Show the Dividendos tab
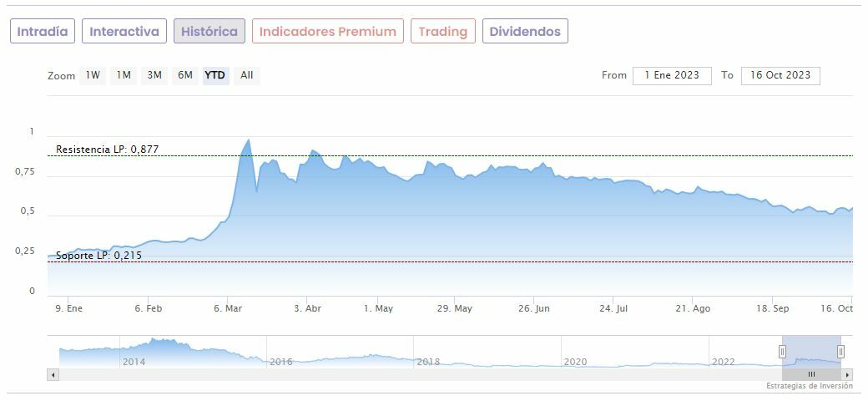Image resolution: width=868 pixels, height=401 pixels. click(x=525, y=32)
